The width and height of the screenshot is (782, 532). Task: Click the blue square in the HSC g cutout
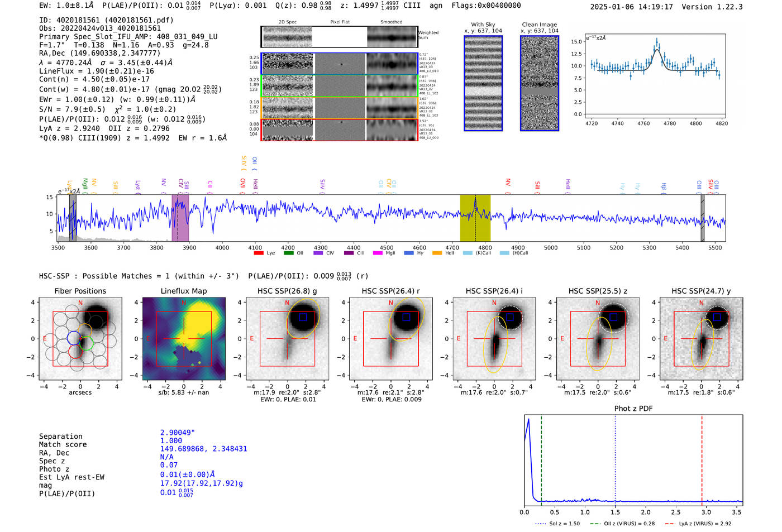tap(303, 317)
